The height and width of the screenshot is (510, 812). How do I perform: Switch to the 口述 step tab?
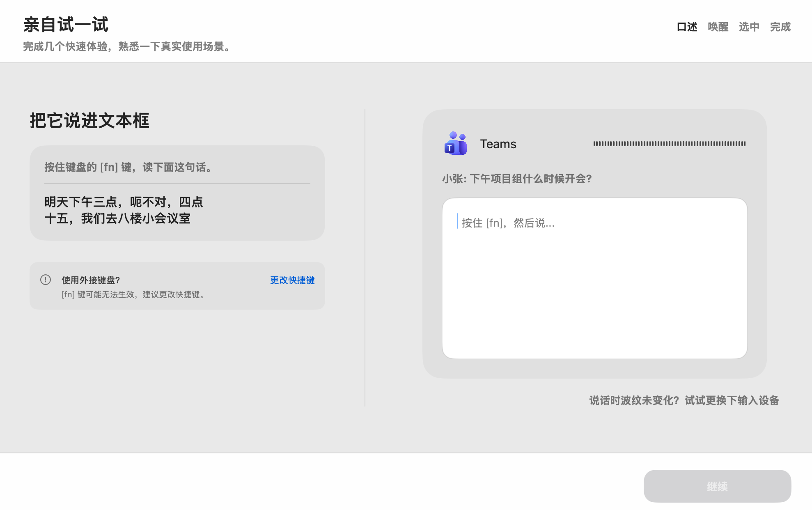click(687, 27)
